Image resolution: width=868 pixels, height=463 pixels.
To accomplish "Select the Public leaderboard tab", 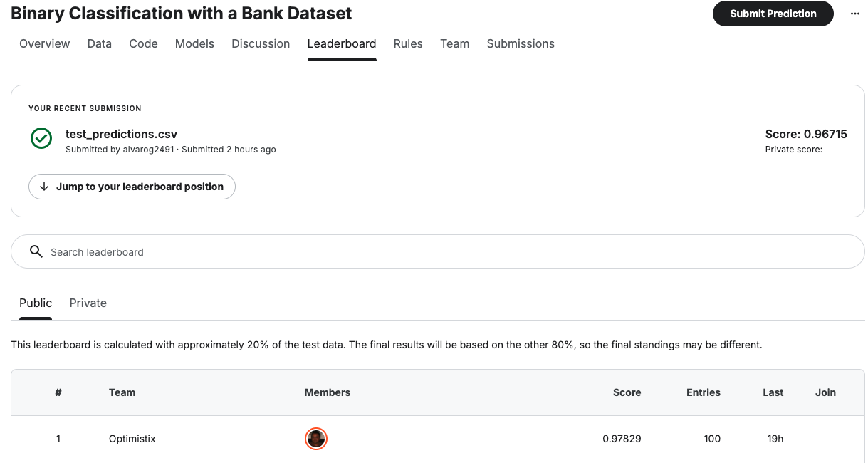I will pos(36,303).
